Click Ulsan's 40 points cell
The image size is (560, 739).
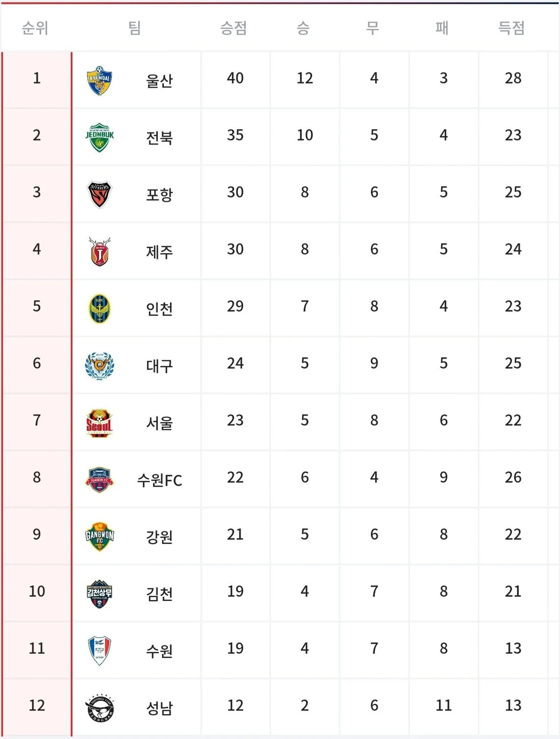pos(235,78)
